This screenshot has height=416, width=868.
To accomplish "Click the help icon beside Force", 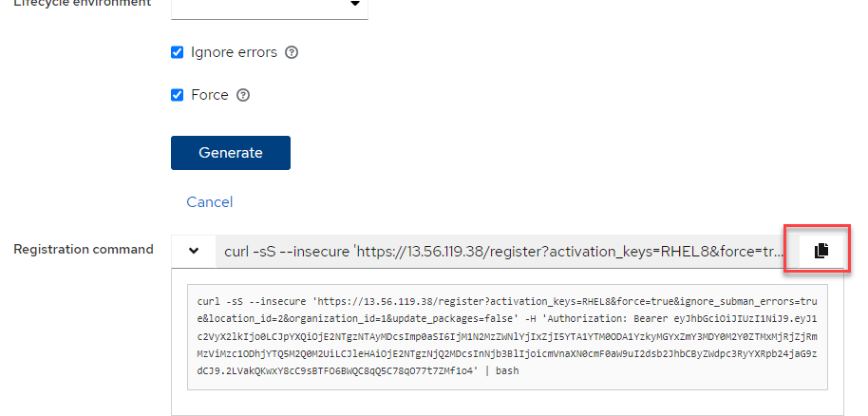I will coord(243,95).
